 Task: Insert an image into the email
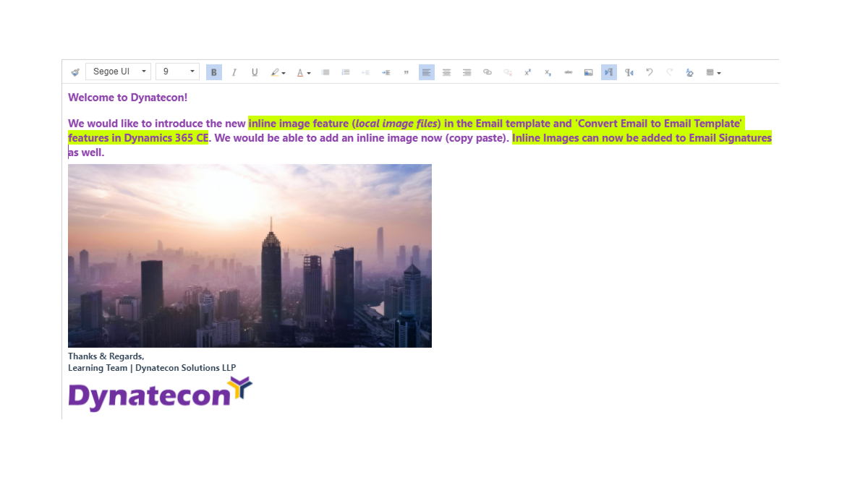pos(588,72)
